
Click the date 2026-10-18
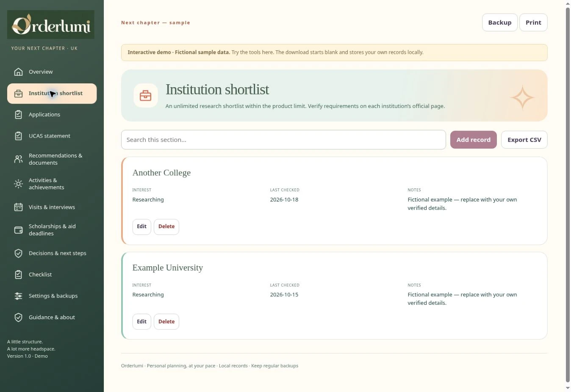coord(284,200)
